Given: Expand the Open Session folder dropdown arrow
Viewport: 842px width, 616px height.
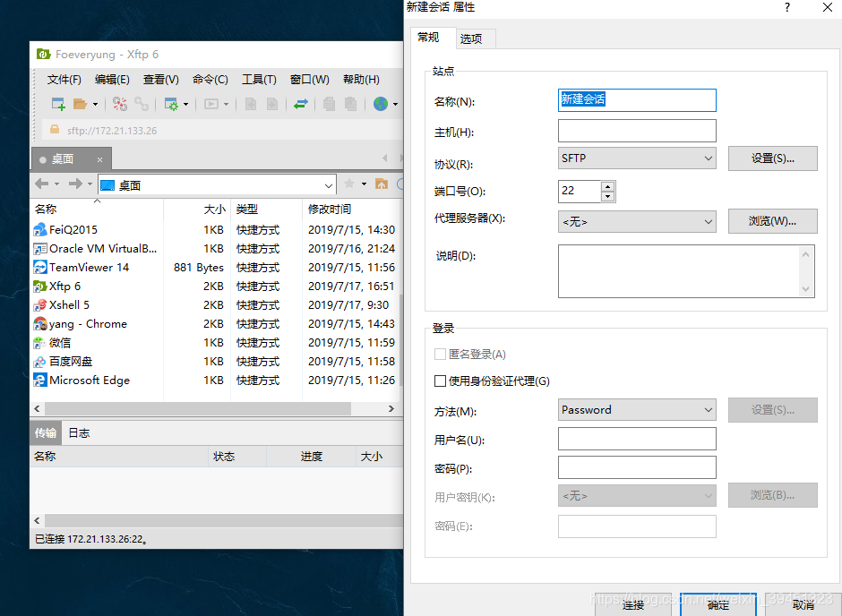Looking at the screenshot, I should (x=95, y=104).
